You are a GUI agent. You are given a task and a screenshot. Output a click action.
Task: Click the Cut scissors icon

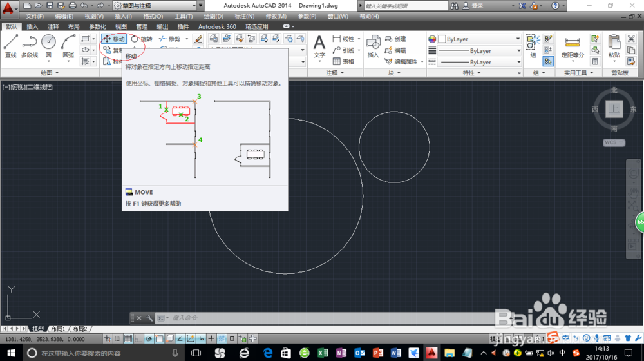click(x=631, y=39)
